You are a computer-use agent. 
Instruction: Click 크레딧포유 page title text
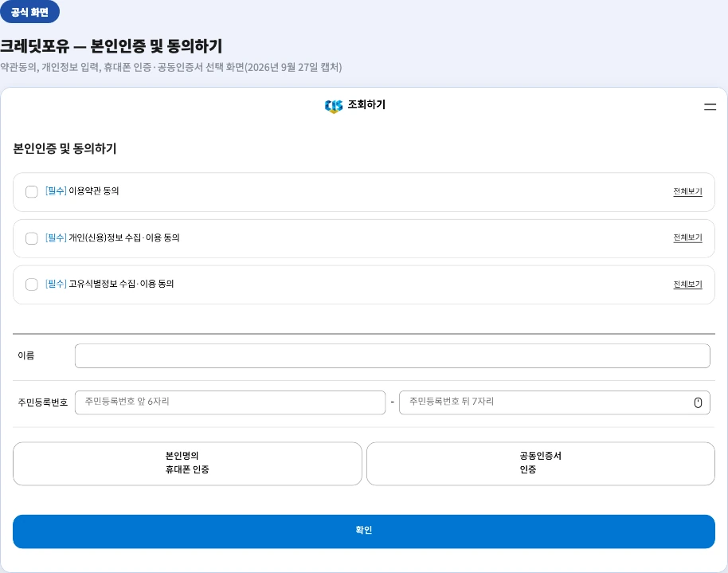click(111, 46)
